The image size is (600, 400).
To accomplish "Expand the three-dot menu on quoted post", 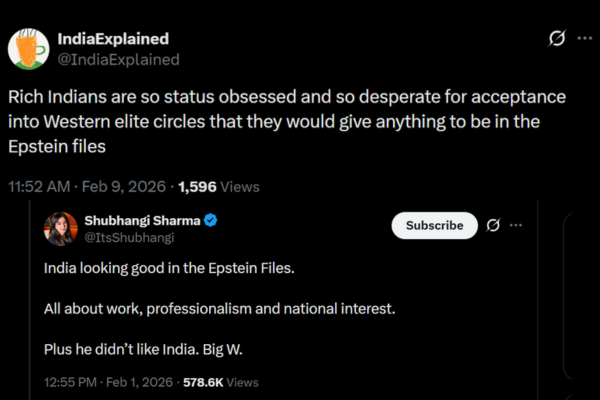I will coord(518,225).
